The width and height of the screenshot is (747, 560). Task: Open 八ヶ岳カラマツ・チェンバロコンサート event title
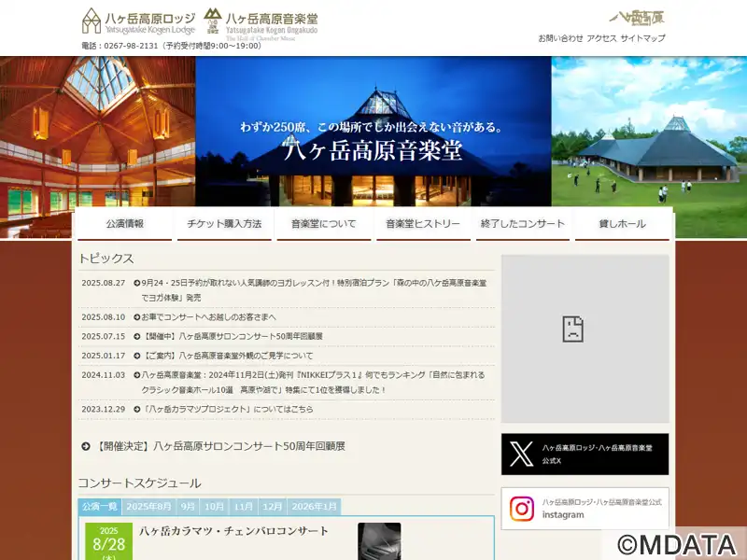coord(234,531)
